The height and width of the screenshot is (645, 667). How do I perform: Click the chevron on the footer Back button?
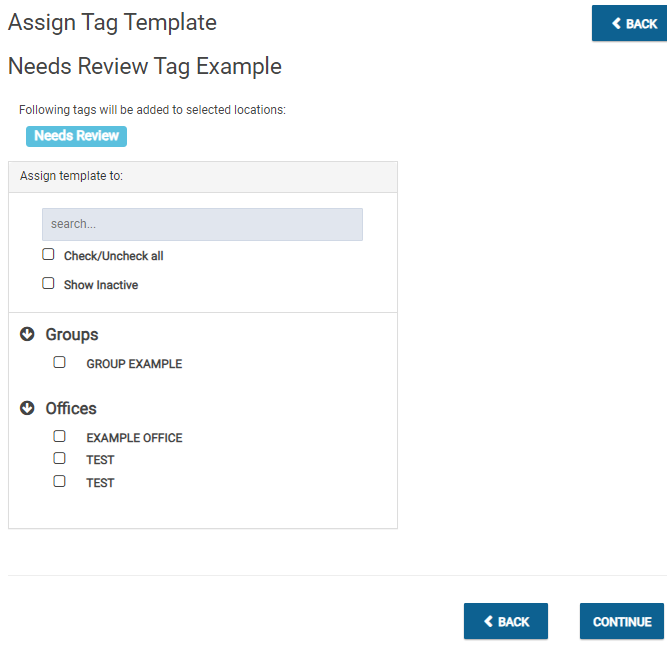[x=488, y=622]
